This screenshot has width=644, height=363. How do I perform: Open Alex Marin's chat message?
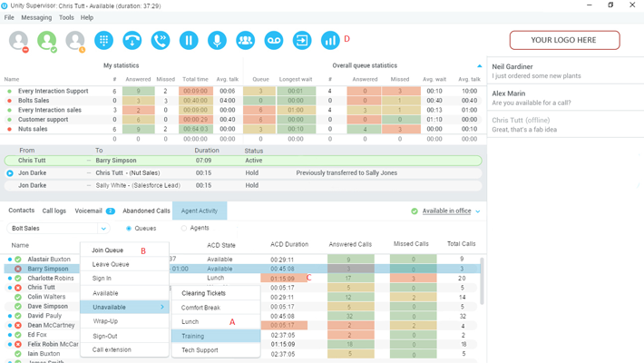point(565,98)
